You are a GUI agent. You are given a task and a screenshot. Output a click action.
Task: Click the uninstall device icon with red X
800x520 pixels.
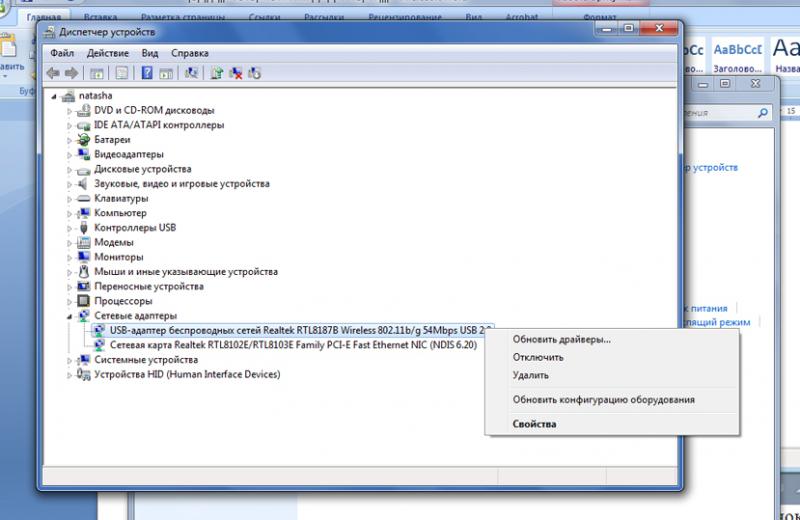[236, 73]
